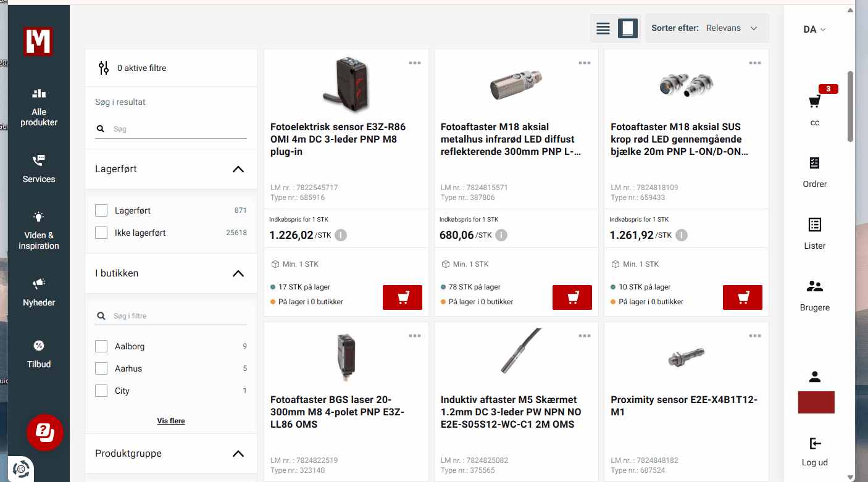Enable the Ikke lagerført filter
868x482 pixels.
[x=101, y=233]
